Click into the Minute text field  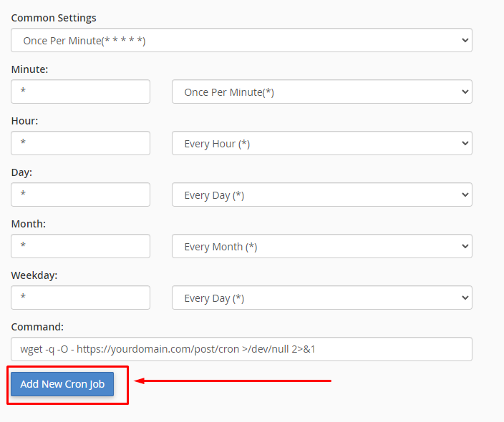point(81,92)
